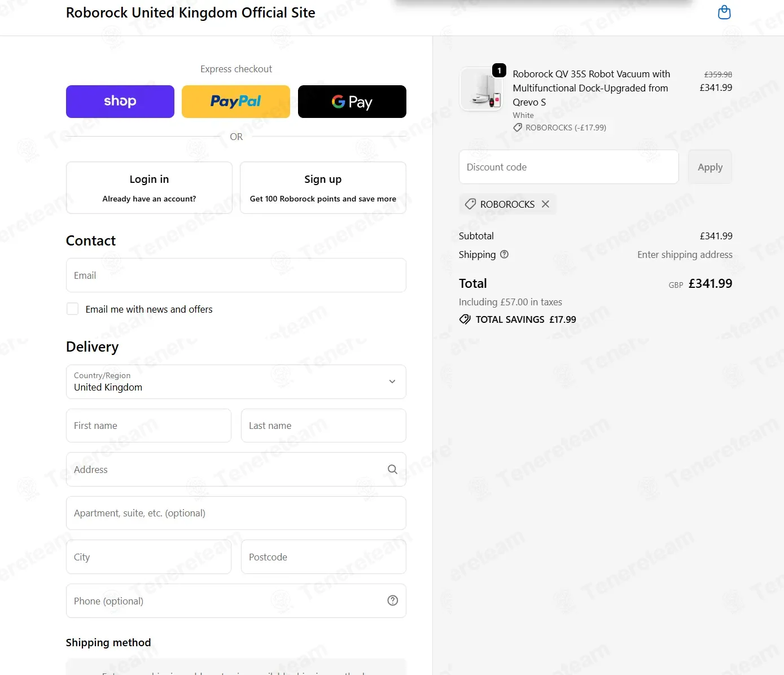Click the TOTAL SAVINGS £17.99 text

click(526, 319)
